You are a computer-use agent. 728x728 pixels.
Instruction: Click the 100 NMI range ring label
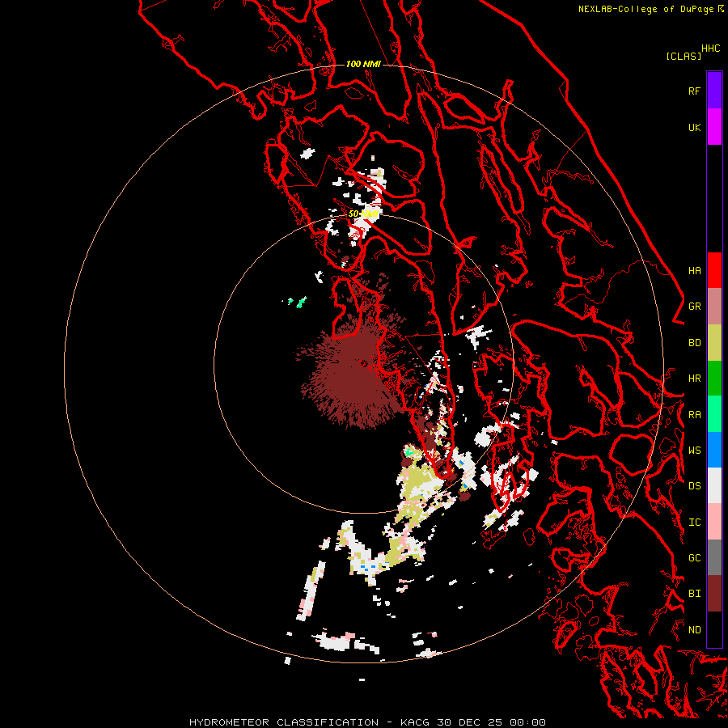363,64
